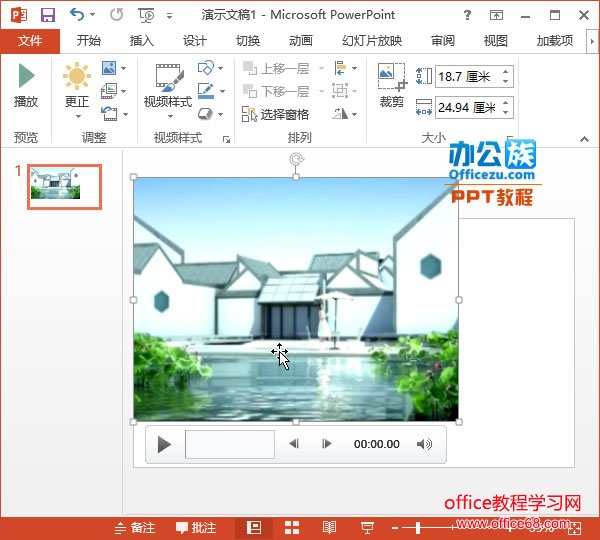Toggle 批注 comments pane in status bar
The height and width of the screenshot is (540, 600).
196,528
